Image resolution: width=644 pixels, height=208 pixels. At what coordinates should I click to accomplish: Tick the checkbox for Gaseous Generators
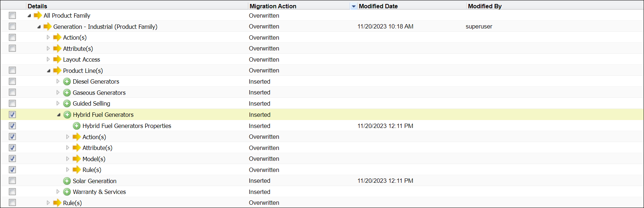point(12,93)
